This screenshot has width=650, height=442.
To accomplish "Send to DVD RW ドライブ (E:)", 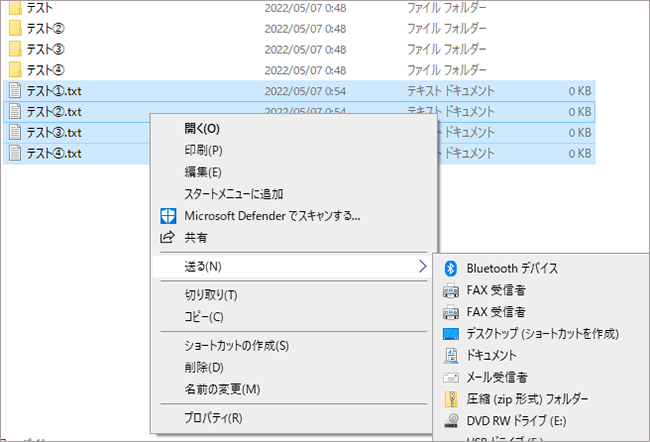I will [x=516, y=421].
